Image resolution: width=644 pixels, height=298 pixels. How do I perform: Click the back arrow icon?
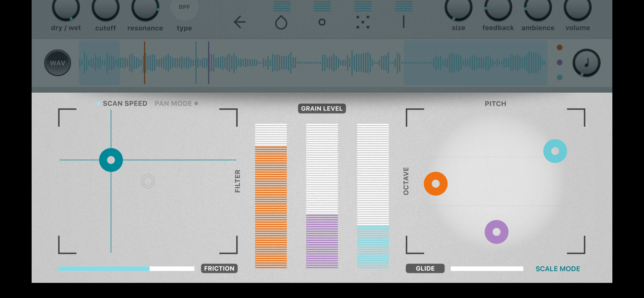[240, 22]
